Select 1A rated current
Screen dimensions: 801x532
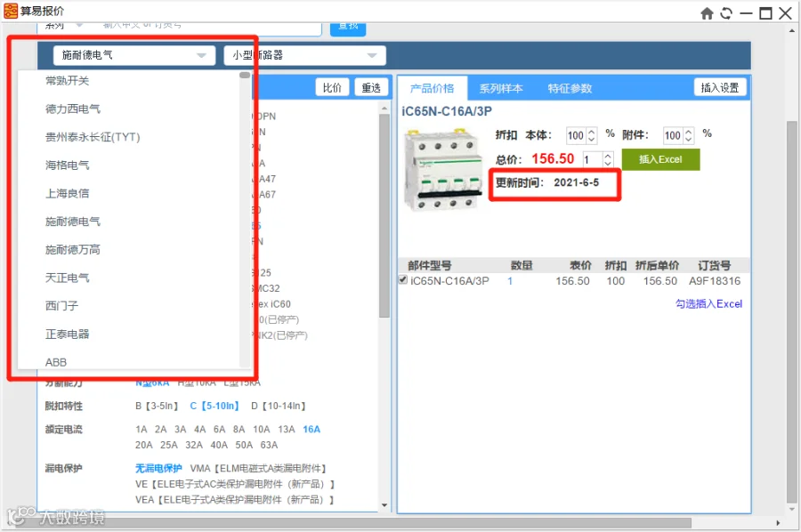pos(141,430)
